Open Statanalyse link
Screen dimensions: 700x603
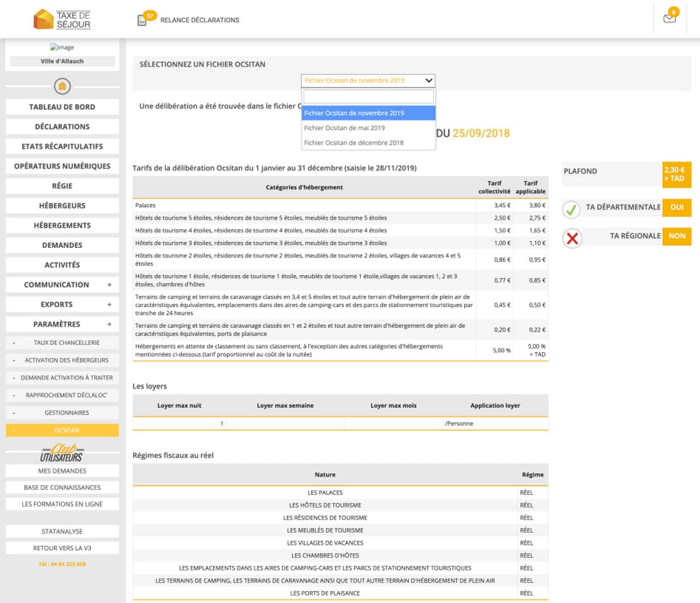[62, 531]
